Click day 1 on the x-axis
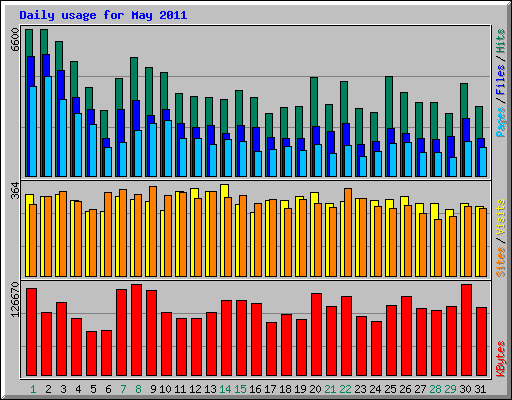Viewport: 512px width, 400px height. (33, 389)
